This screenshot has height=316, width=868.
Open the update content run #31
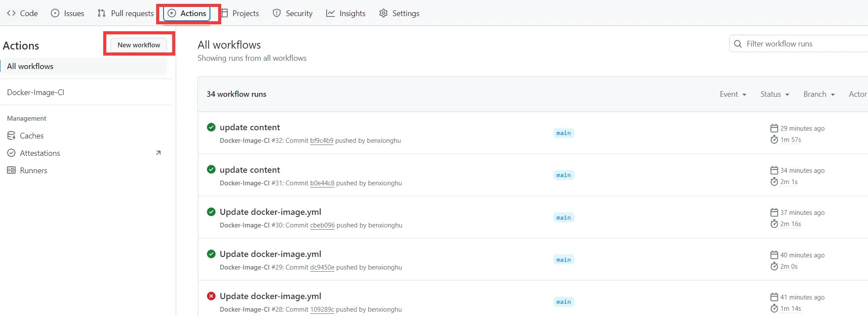click(x=250, y=170)
